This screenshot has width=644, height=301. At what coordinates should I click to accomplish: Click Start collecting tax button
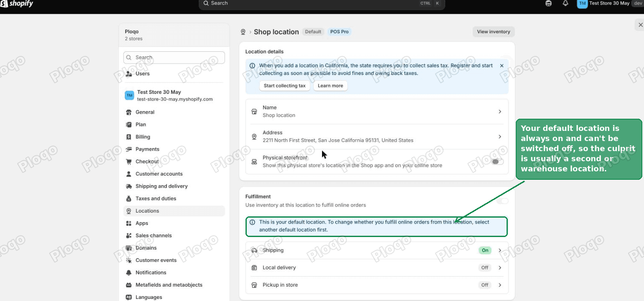(x=285, y=86)
